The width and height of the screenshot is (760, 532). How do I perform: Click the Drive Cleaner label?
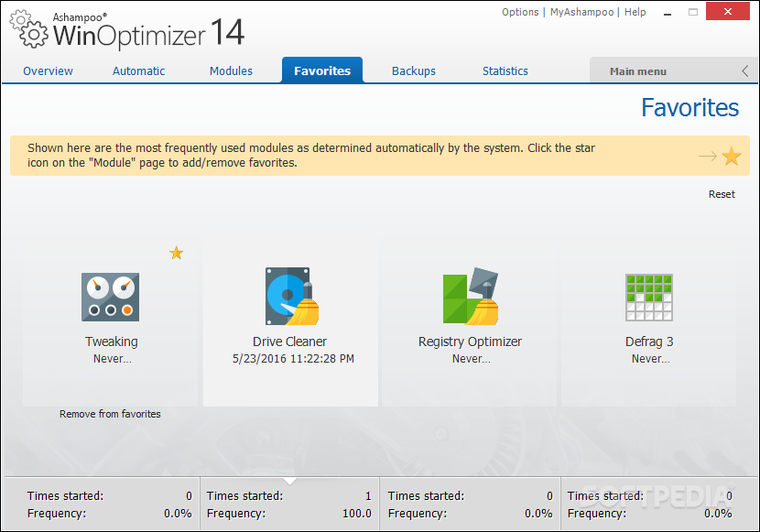coord(290,342)
